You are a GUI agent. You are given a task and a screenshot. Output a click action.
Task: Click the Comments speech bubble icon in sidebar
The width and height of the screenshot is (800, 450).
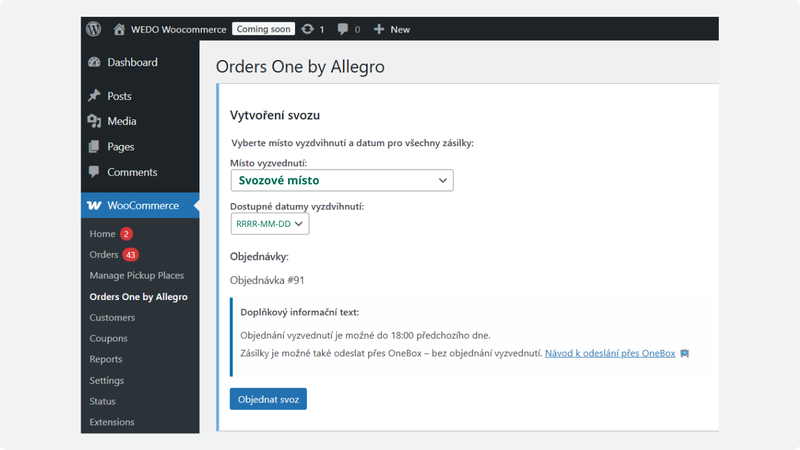coord(94,172)
